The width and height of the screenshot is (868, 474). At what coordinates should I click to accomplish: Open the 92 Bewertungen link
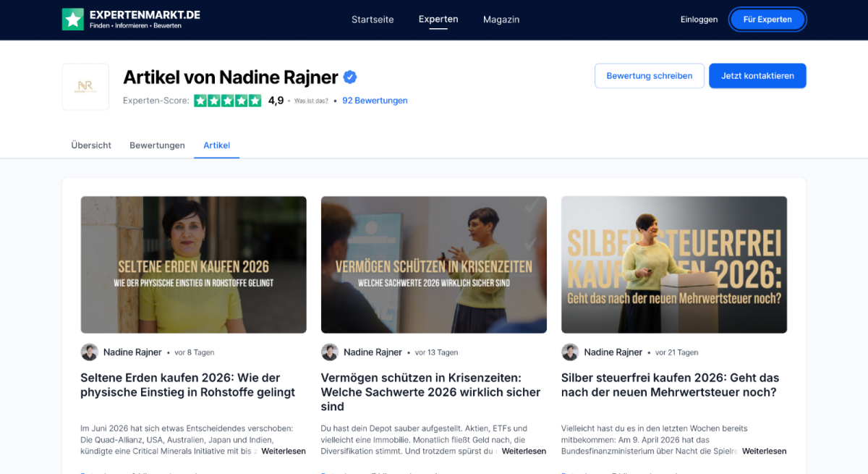[375, 101]
